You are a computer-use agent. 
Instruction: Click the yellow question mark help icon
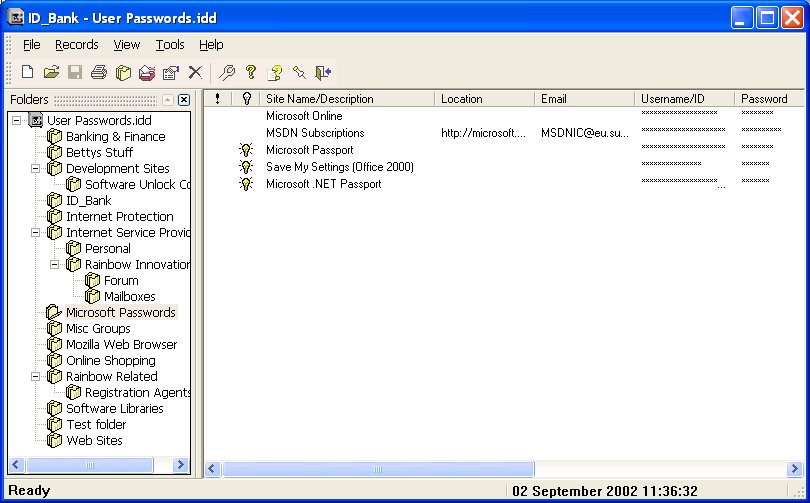point(251,72)
